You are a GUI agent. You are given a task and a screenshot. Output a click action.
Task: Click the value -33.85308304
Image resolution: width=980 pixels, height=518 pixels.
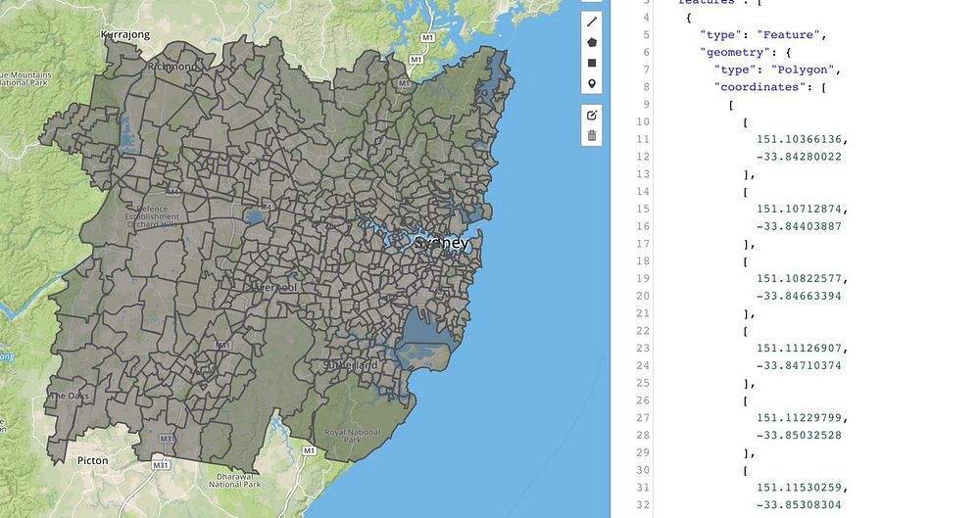[x=800, y=505]
